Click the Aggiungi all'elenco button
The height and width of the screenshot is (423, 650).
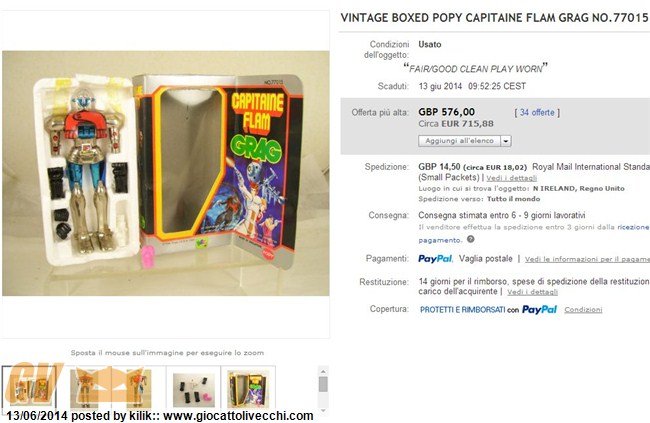459,141
